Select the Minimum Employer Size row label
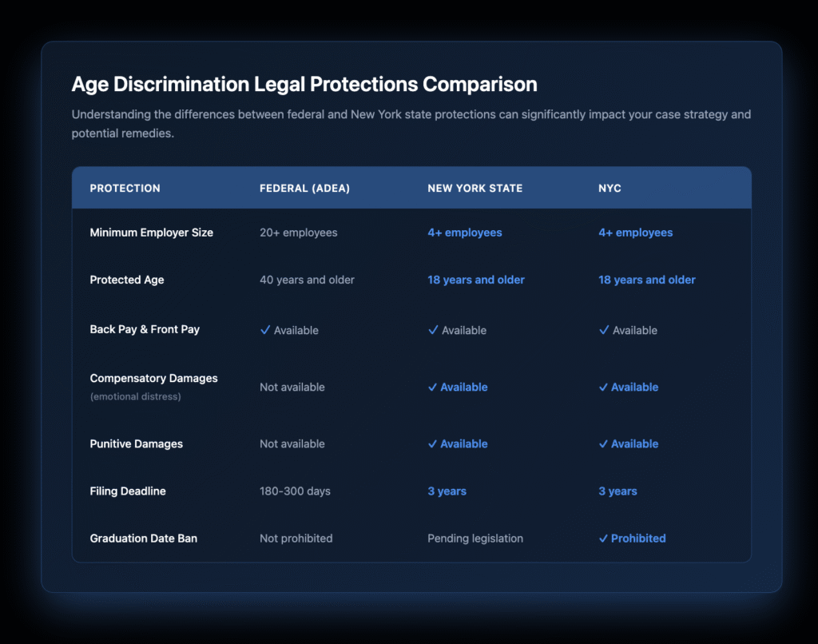 [151, 233]
